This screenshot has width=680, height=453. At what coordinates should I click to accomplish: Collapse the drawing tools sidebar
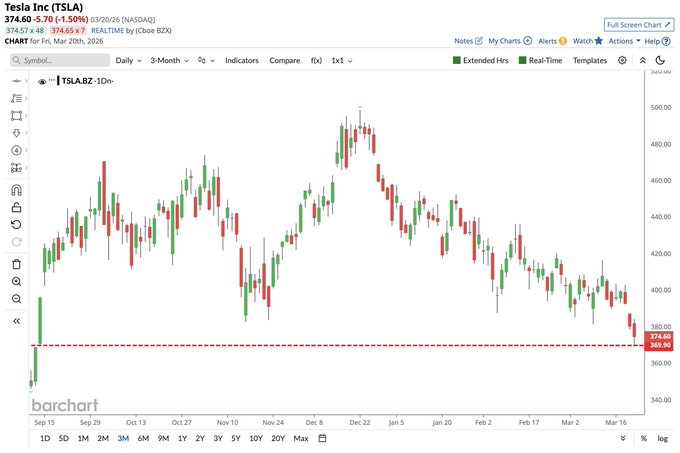coord(16,321)
